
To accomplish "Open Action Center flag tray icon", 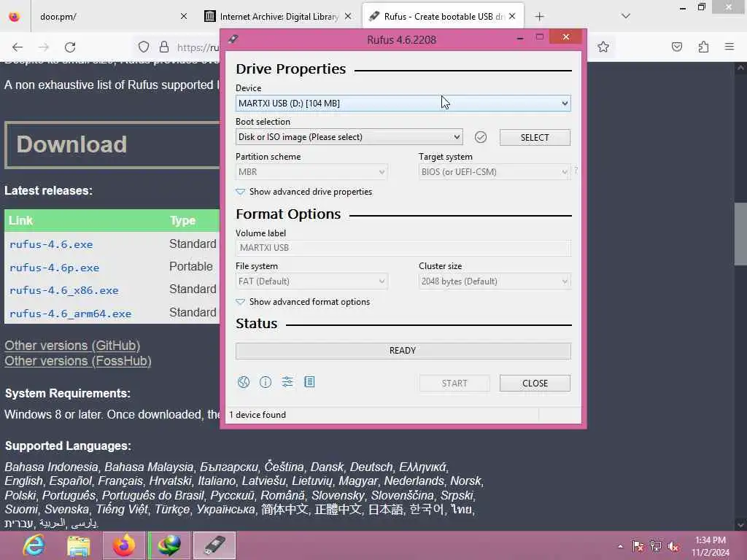I will 638,546.
